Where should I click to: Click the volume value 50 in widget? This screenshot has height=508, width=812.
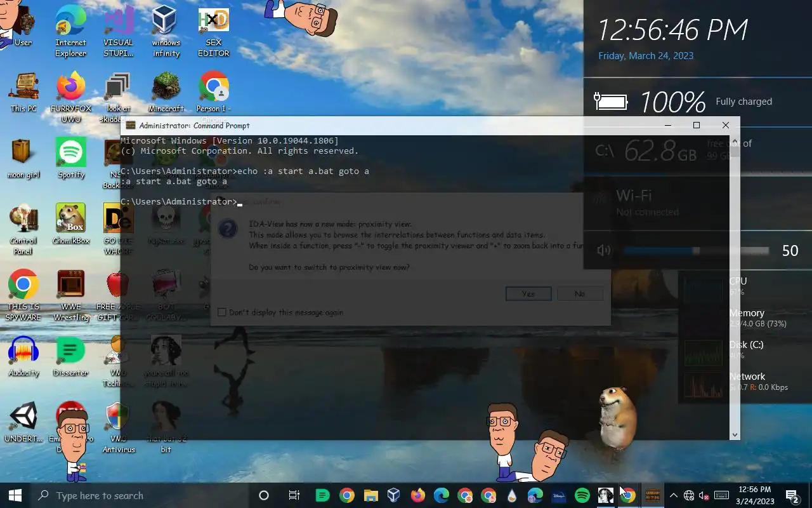(790, 250)
